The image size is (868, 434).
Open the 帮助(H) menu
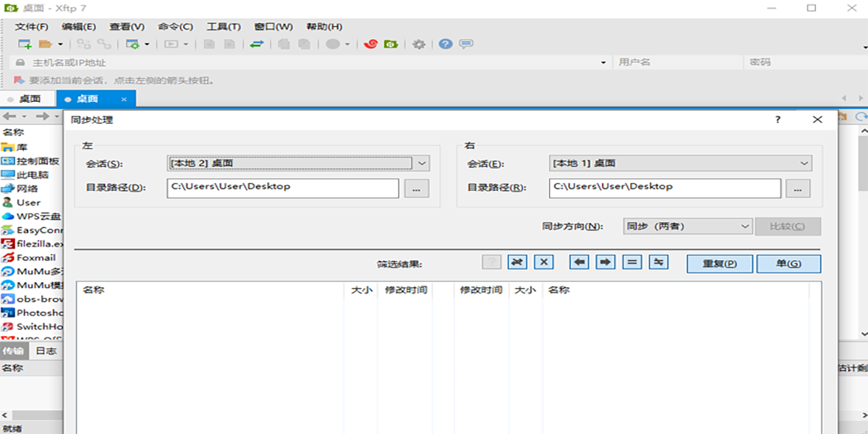pos(325,27)
